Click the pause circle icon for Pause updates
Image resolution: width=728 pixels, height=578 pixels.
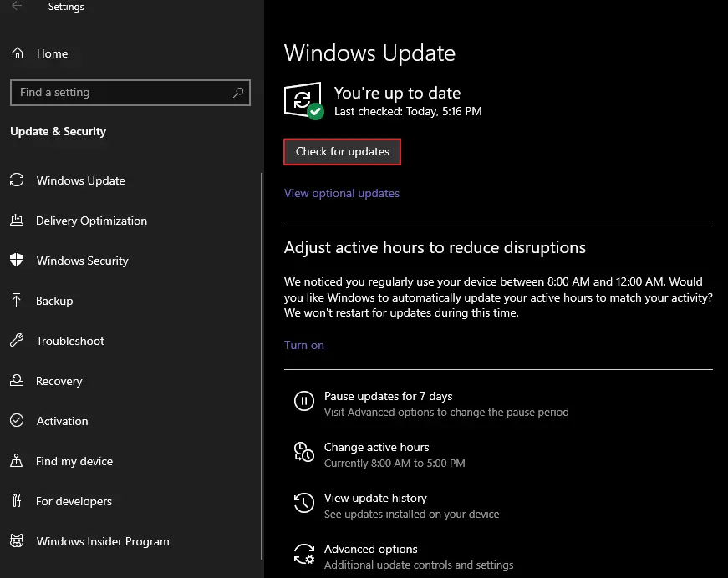[x=304, y=401]
